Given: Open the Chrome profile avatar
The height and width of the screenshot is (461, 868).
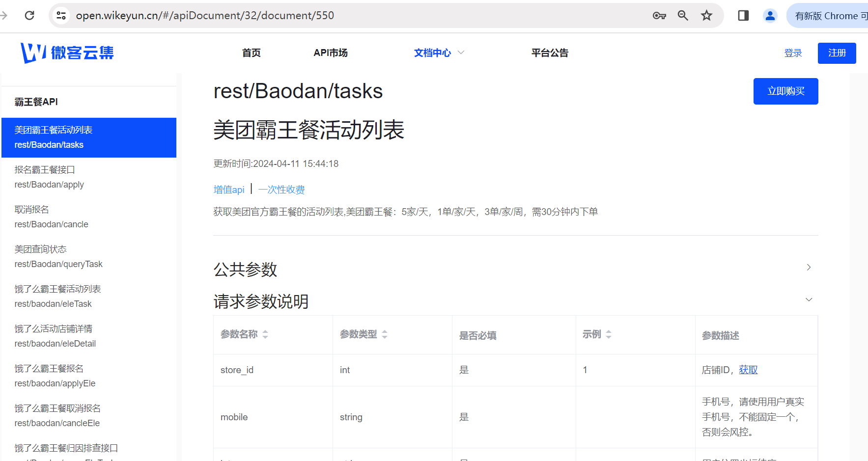Looking at the screenshot, I should 770,16.
